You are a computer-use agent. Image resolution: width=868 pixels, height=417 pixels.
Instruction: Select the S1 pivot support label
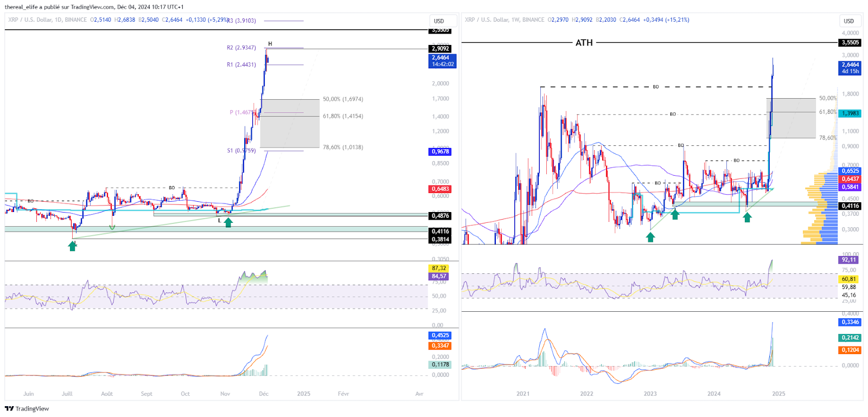pyautogui.click(x=241, y=150)
